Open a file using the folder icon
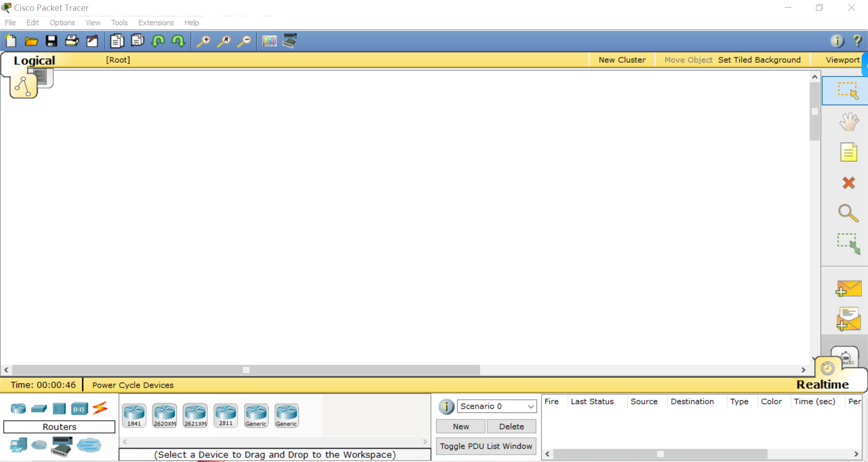This screenshot has width=868, height=462. (31, 42)
